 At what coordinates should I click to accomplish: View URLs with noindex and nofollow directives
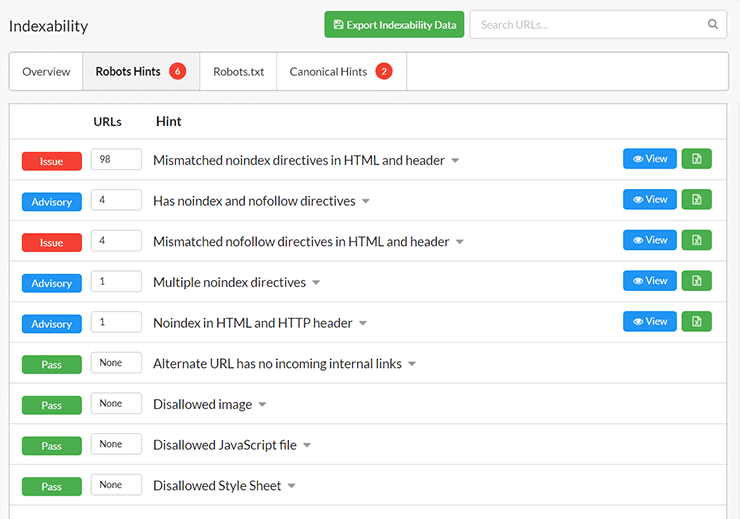pos(650,200)
